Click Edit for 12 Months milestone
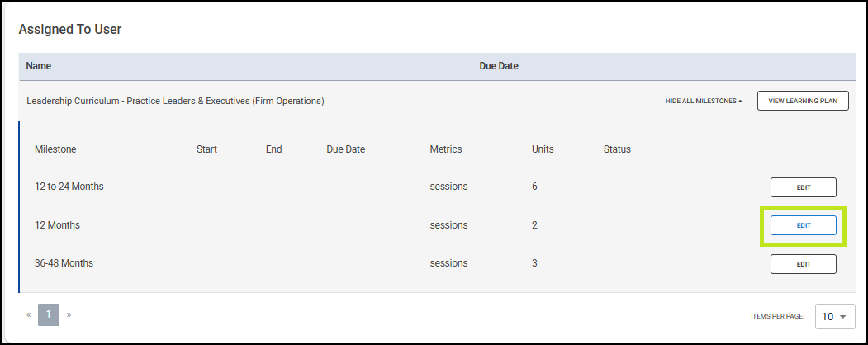The width and height of the screenshot is (868, 345). pos(803,225)
